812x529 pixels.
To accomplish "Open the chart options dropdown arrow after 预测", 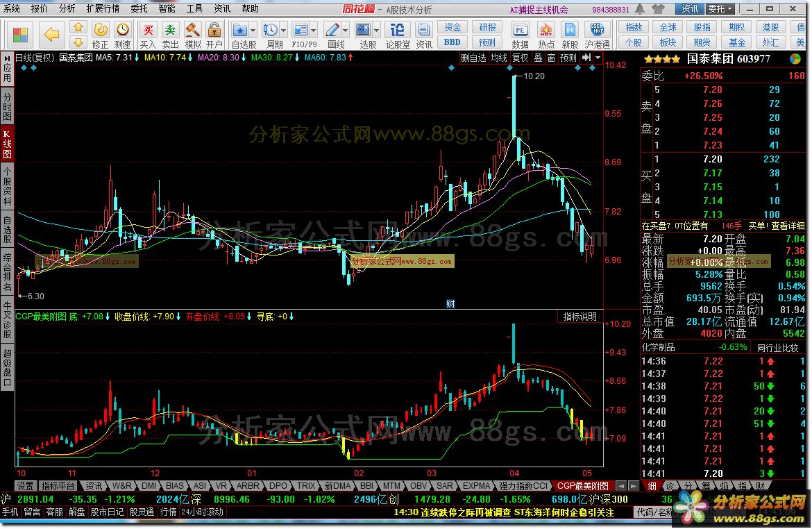I will (598, 58).
